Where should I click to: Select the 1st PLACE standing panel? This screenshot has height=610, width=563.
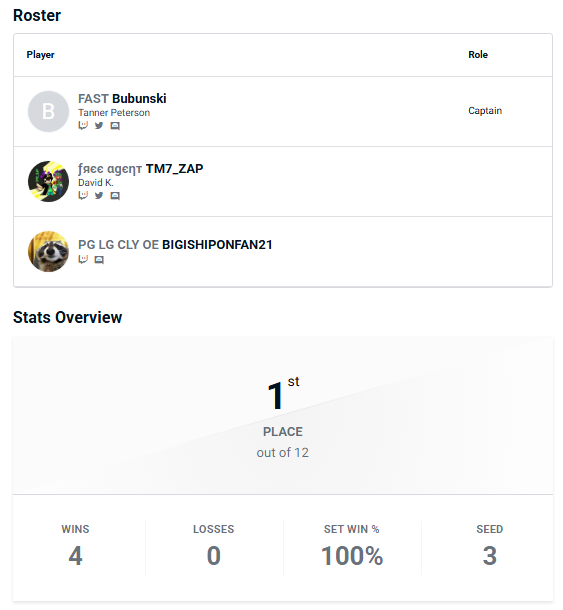pos(283,416)
